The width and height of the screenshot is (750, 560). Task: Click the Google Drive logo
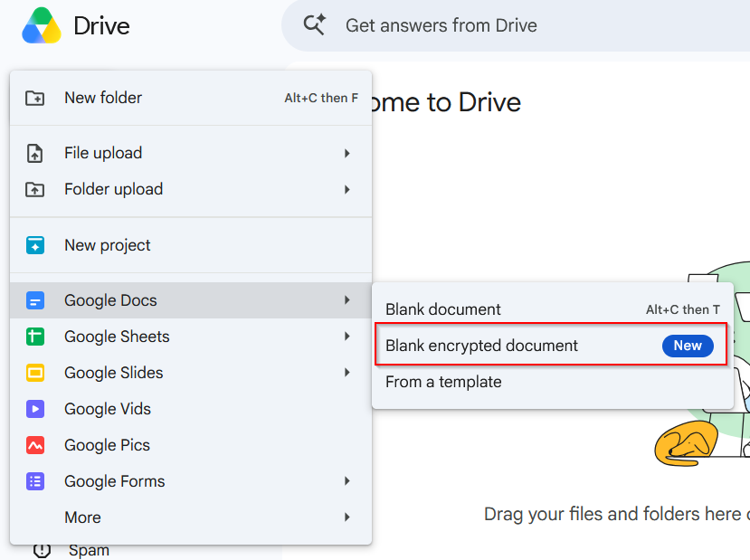point(42,25)
